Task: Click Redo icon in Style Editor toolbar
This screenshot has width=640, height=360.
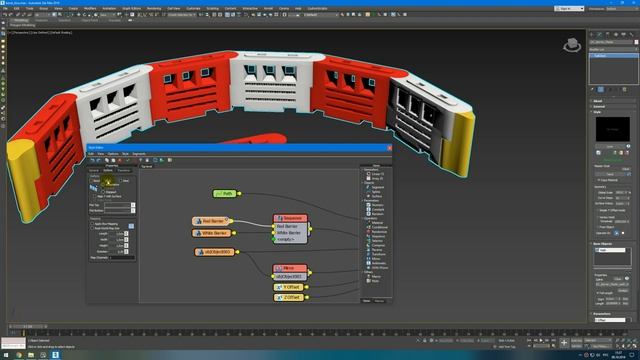Action: point(98,160)
